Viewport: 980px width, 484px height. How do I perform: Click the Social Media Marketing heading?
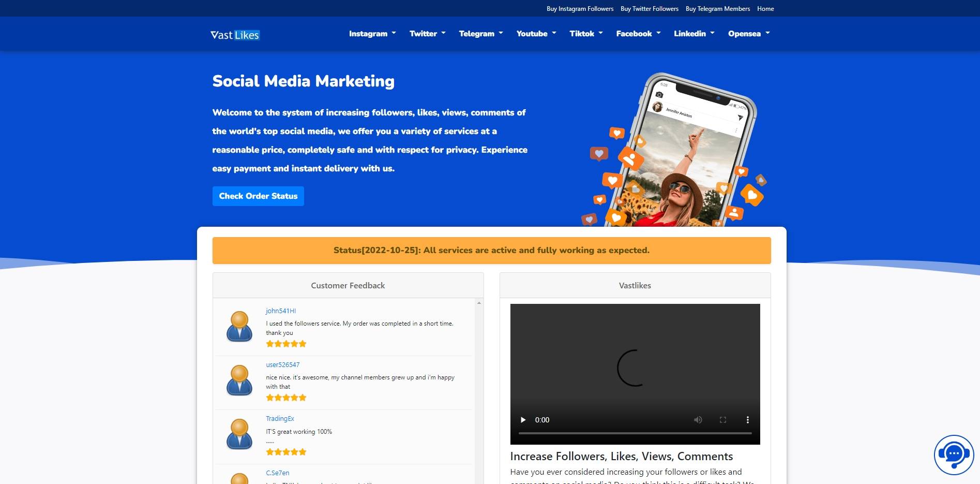[304, 81]
